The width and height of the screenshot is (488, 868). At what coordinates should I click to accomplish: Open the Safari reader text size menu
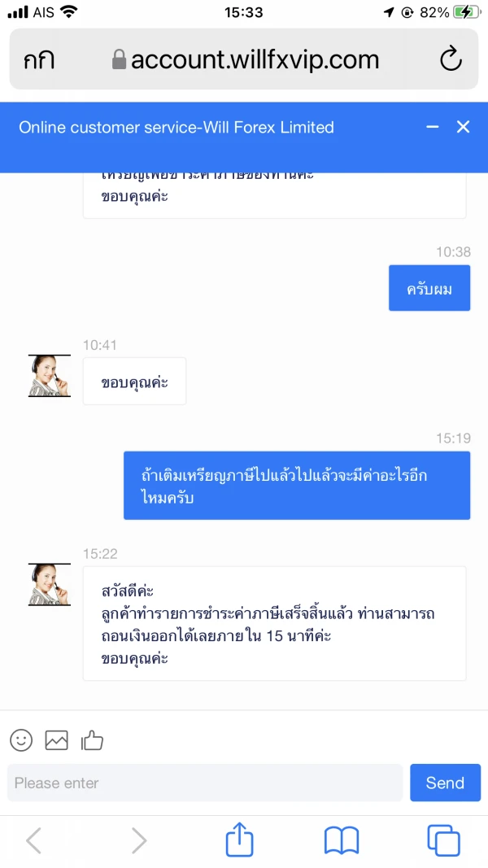[x=39, y=59]
